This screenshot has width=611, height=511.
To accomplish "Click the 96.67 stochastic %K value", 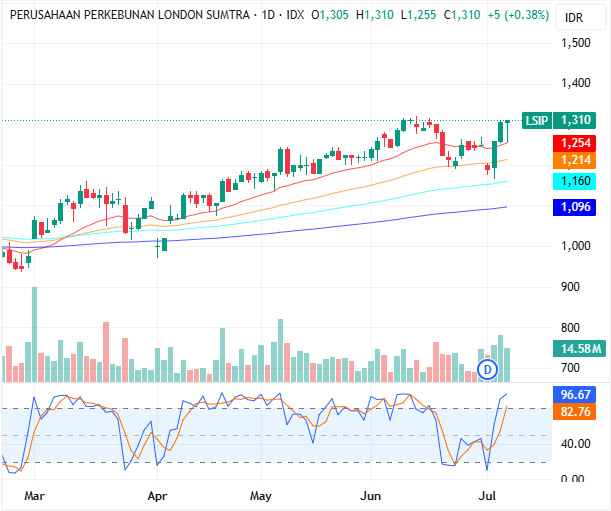I will [575, 395].
